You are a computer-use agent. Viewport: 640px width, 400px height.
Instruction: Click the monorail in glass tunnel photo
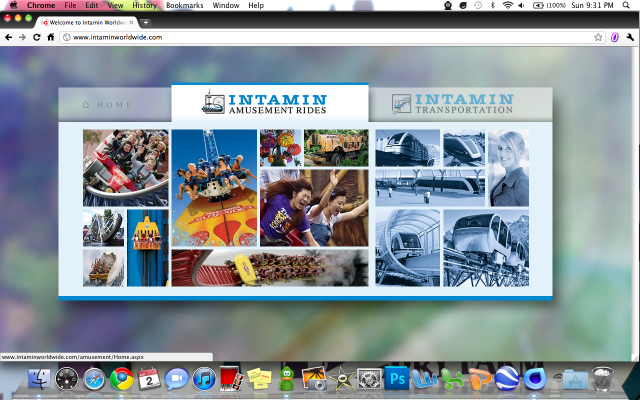408,248
